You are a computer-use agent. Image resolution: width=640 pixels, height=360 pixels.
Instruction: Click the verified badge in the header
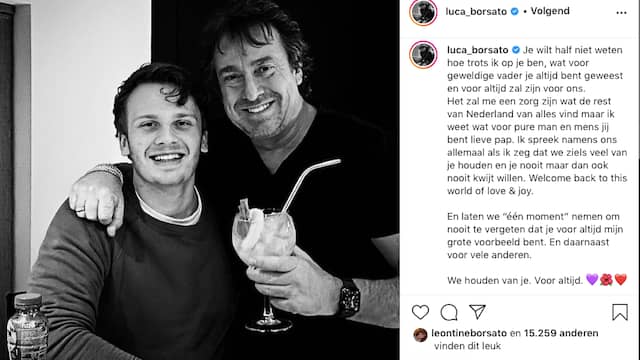coord(514,11)
